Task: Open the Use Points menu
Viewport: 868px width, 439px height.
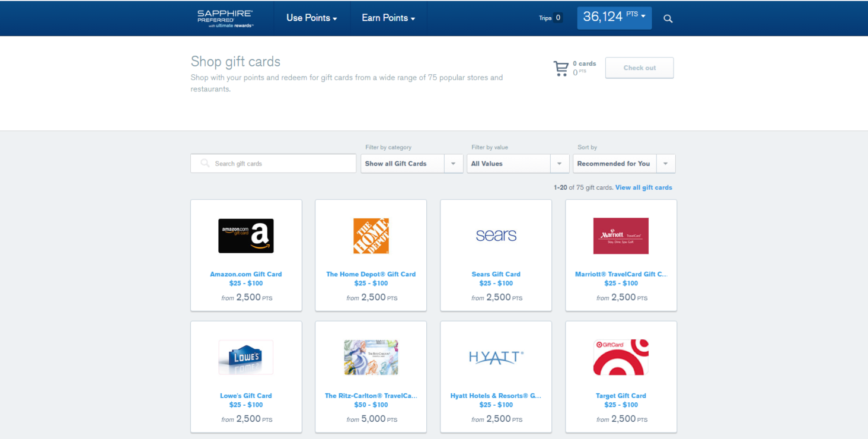Action: pyautogui.click(x=312, y=18)
